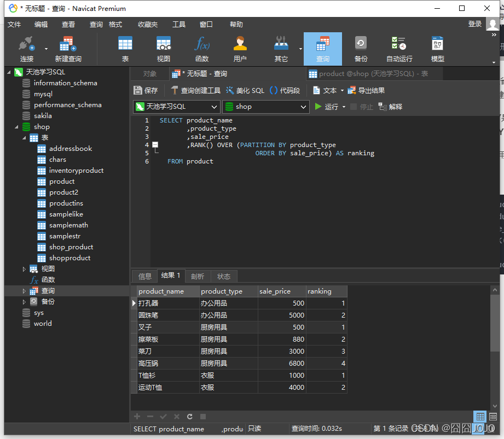Open the 其它 others toolbar icon
Image resolution: width=504 pixels, height=439 pixels.
281,49
